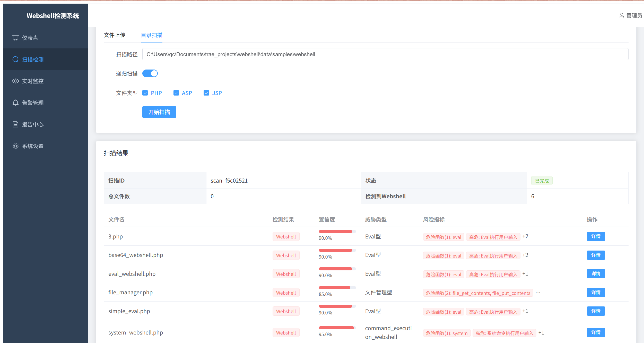
Task: Expand the +2 risk tags for 3.php
Action: 525,236
